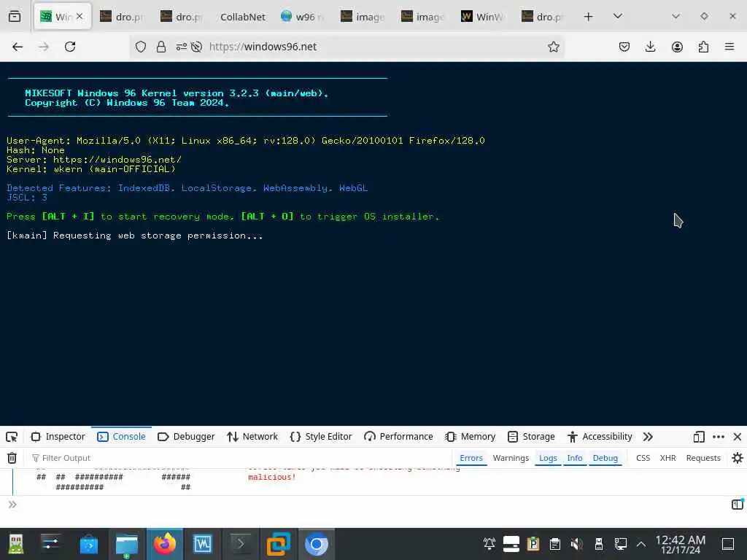Image resolution: width=747 pixels, height=560 pixels.
Task: Open tracking protection shield icon
Action: pos(141,47)
